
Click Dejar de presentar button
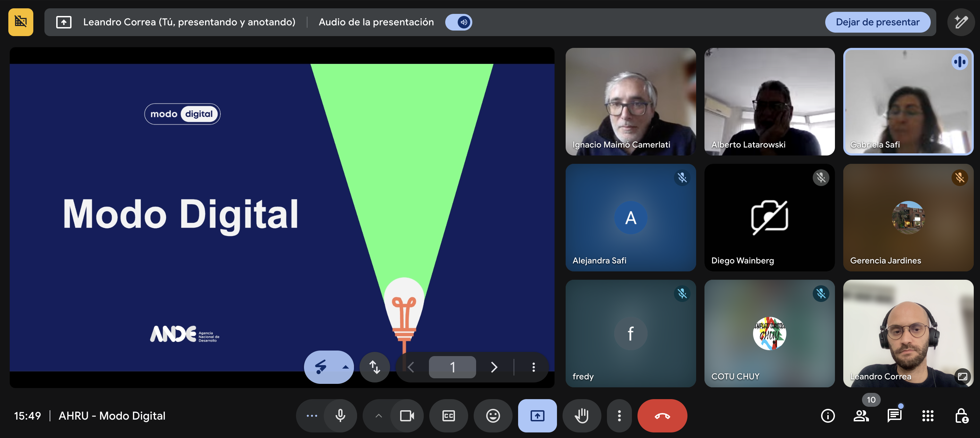coord(878,22)
